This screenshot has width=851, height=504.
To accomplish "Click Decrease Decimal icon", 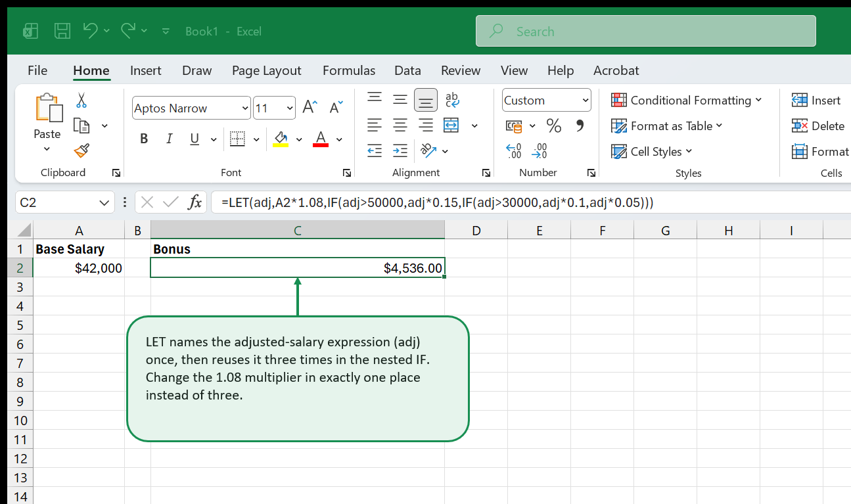I will [540, 151].
